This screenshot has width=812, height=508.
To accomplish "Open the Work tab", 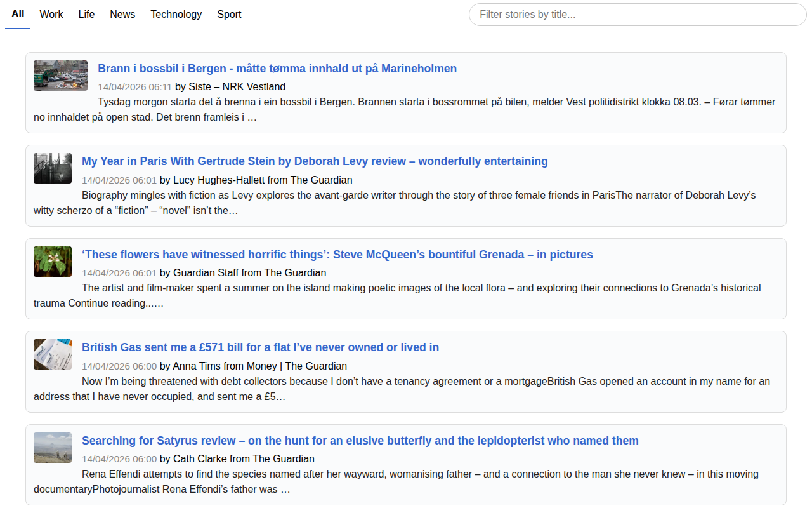I will [51, 14].
